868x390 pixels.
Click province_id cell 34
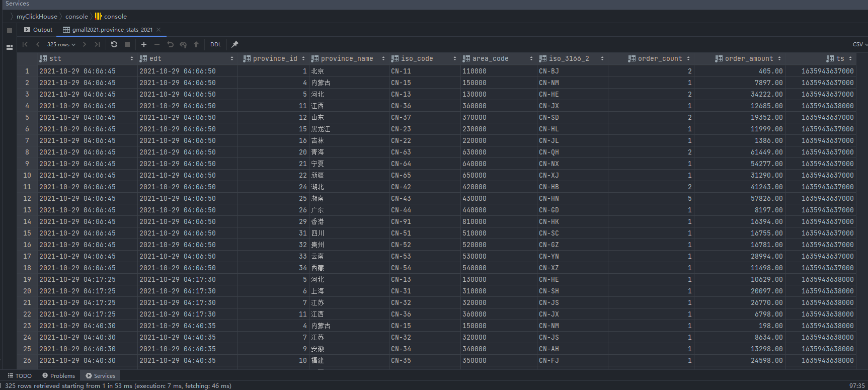coord(273,268)
